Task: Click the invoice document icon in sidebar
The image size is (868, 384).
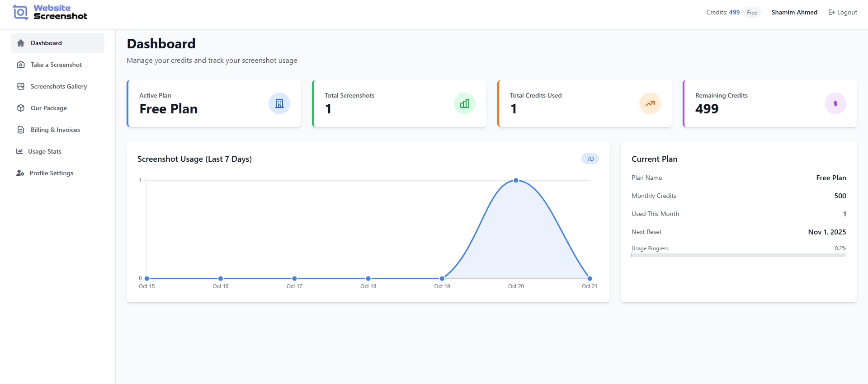Action: click(x=21, y=130)
